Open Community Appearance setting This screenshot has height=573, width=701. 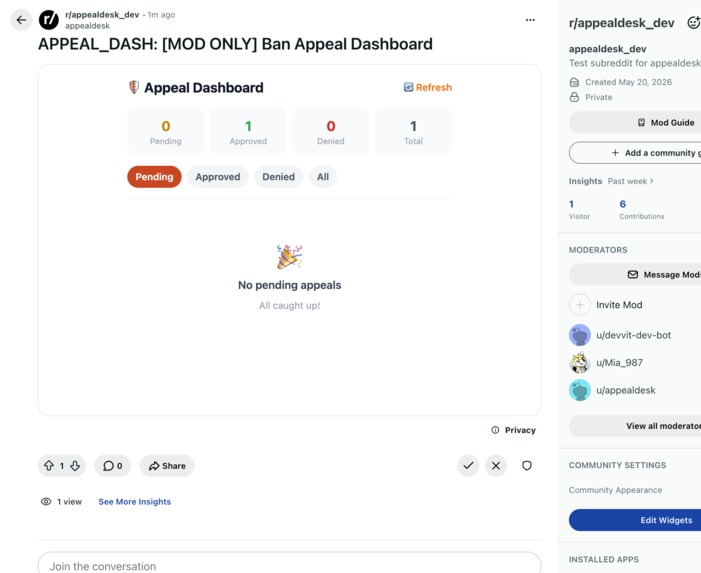(615, 490)
